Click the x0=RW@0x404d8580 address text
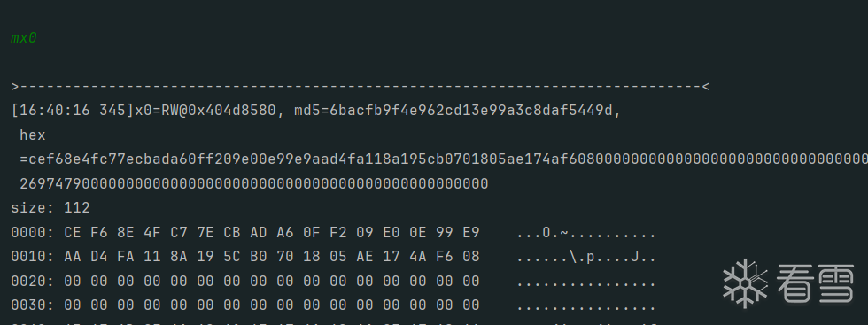This screenshot has width=868, height=325. [205, 111]
